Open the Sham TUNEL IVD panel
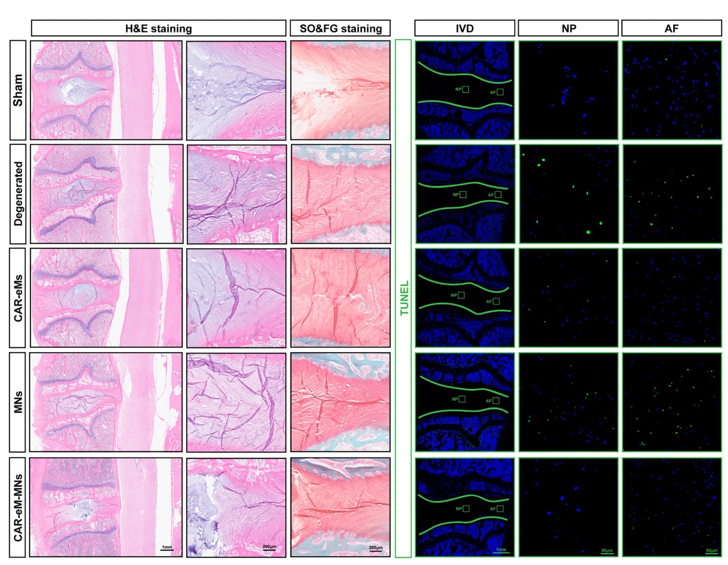The height and width of the screenshot is (565, 728). pyautogui.click(x=465, y=90)
